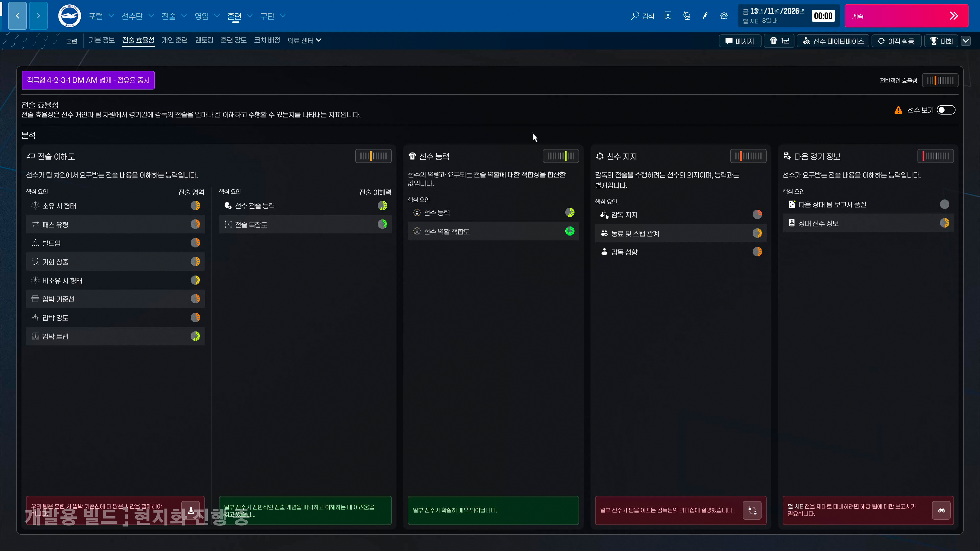This screenshot has height=551, width=980.
Task: Click the Brighton club badge icon
Action: click(x=69, y=16)
